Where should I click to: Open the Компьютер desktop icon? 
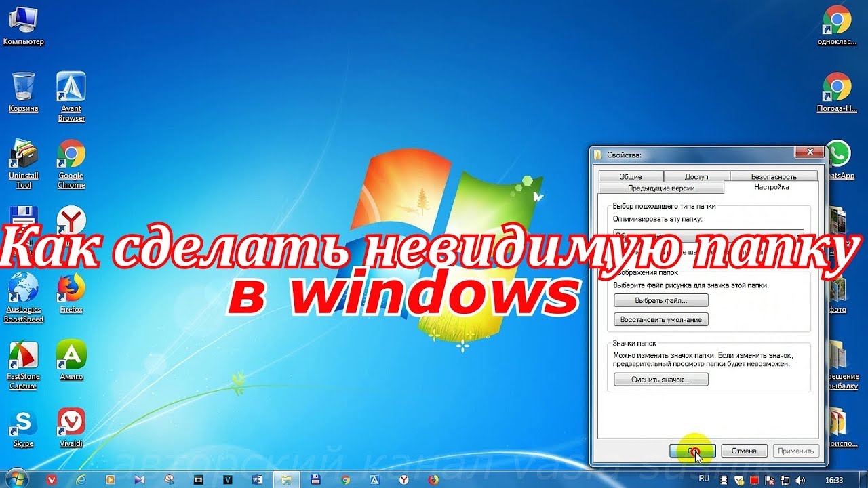23,27
